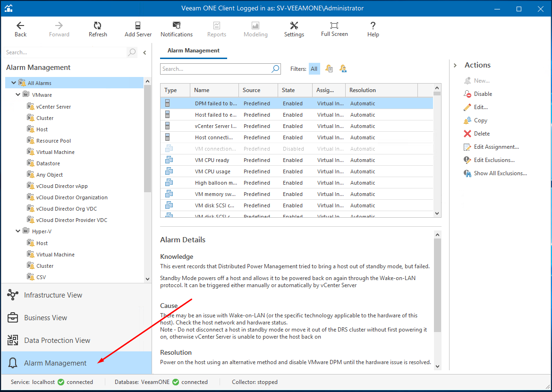552x392 pixels.
Task: Switch to Full Screen mode
Action: tap(334, 26)
